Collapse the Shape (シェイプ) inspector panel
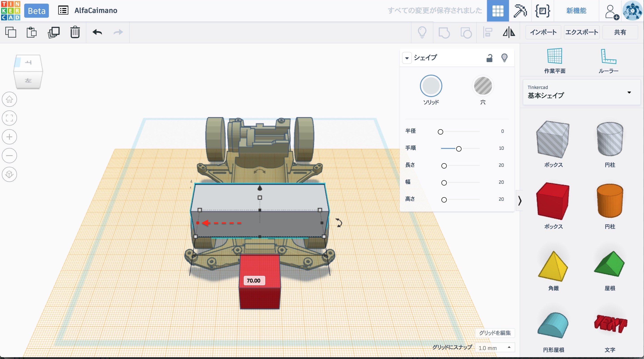This screenshot has width=644, height=359. [x=407, y=58]
